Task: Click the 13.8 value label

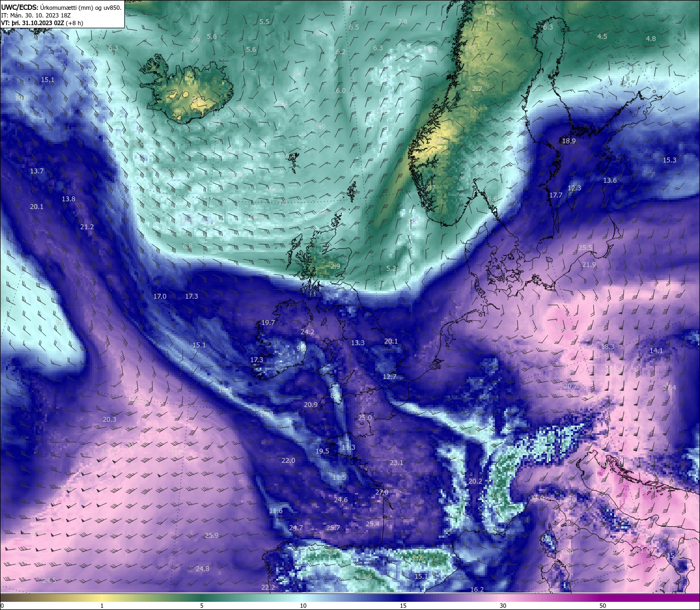Action: (68, 199)
